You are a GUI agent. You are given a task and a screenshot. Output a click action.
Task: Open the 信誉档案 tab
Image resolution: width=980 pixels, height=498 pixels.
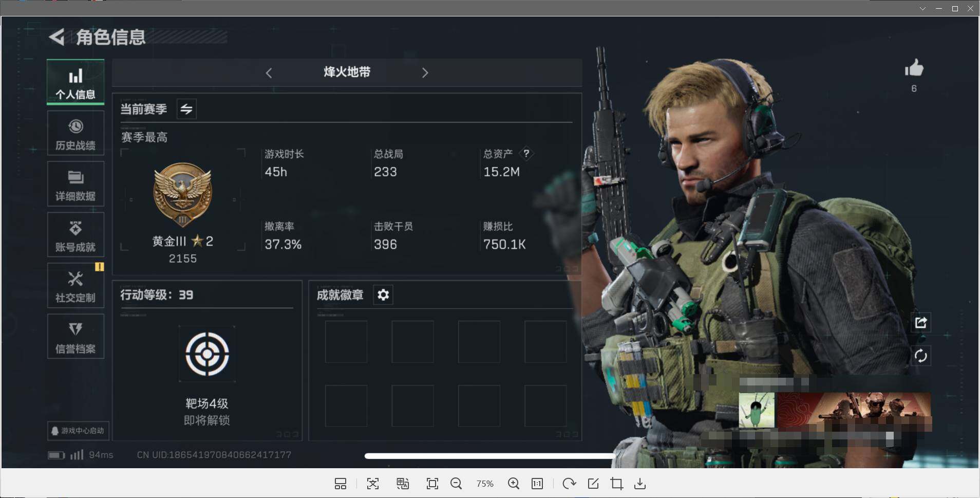tap(76, 337)
